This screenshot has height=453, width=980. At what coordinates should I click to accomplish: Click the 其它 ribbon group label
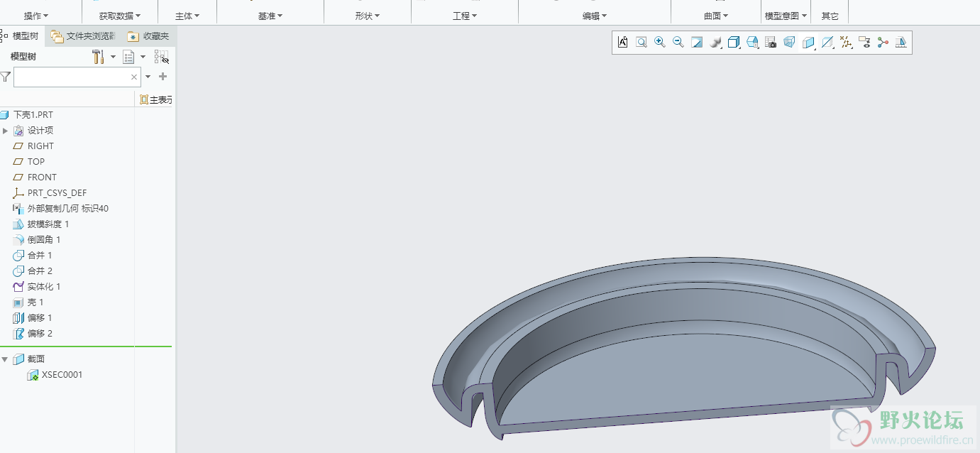click(830, 16)
